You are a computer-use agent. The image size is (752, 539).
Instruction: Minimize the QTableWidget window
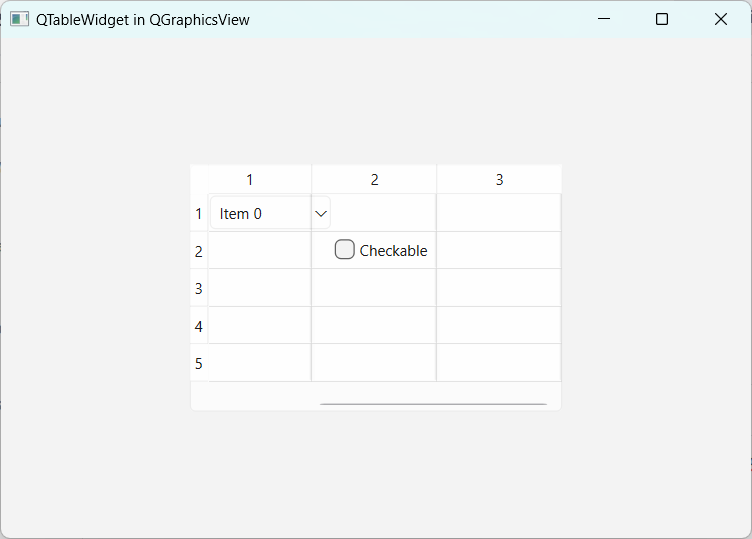pyautogui.click(x=604, y=19)
